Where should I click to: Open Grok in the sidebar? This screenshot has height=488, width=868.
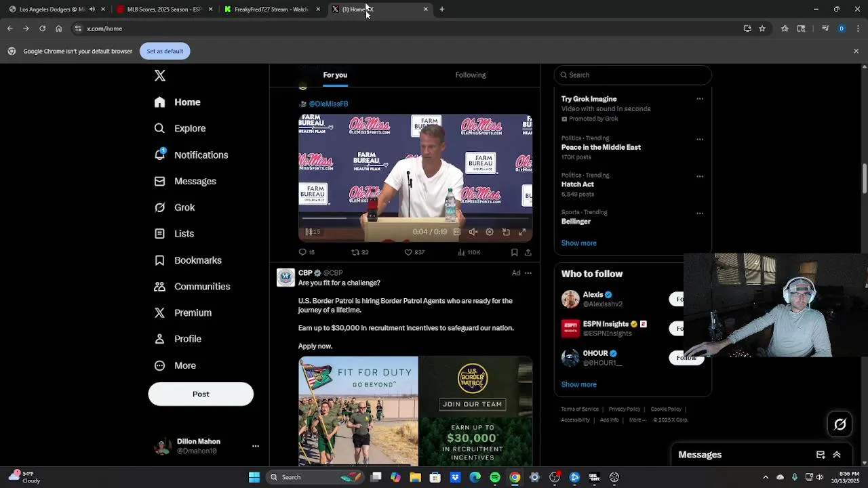point(174,207)
